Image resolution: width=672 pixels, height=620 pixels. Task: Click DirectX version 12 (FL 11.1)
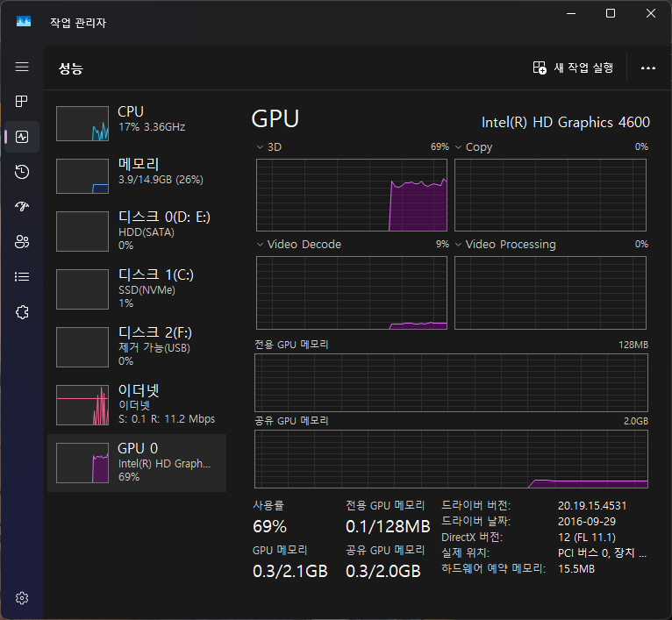586,538
